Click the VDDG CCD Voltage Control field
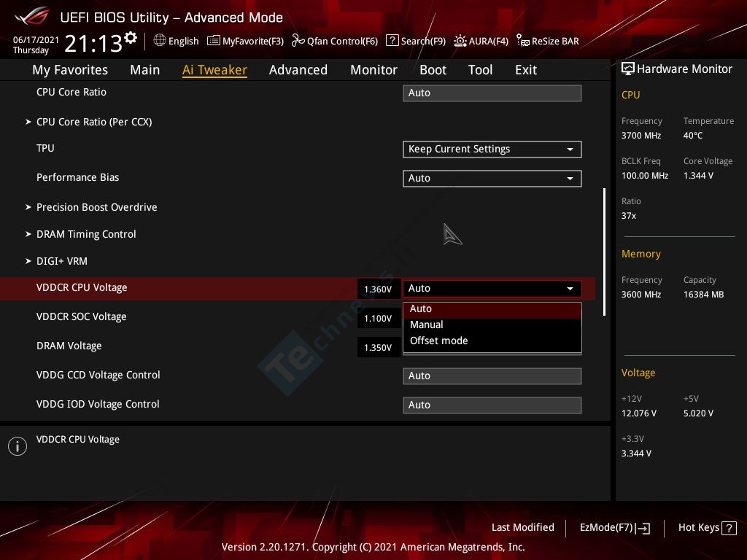The width and height of the screenshot is (747, 560). [x=492, y=376]
